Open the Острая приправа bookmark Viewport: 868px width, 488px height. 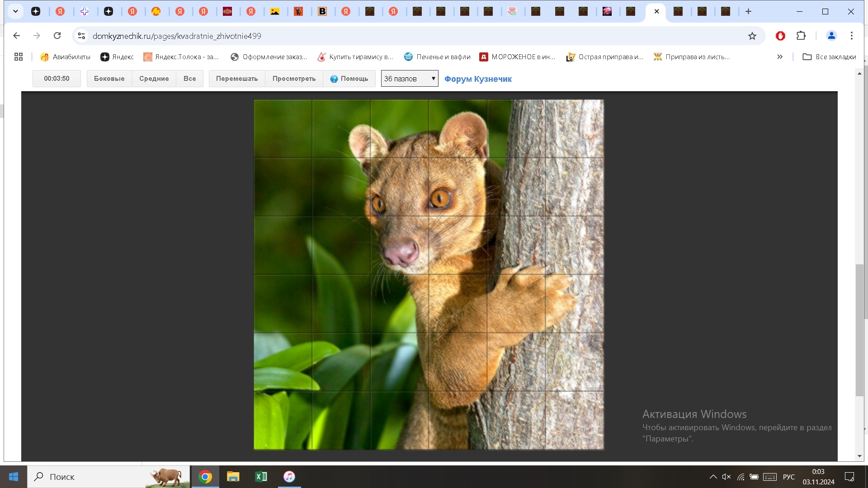[605, 56]
